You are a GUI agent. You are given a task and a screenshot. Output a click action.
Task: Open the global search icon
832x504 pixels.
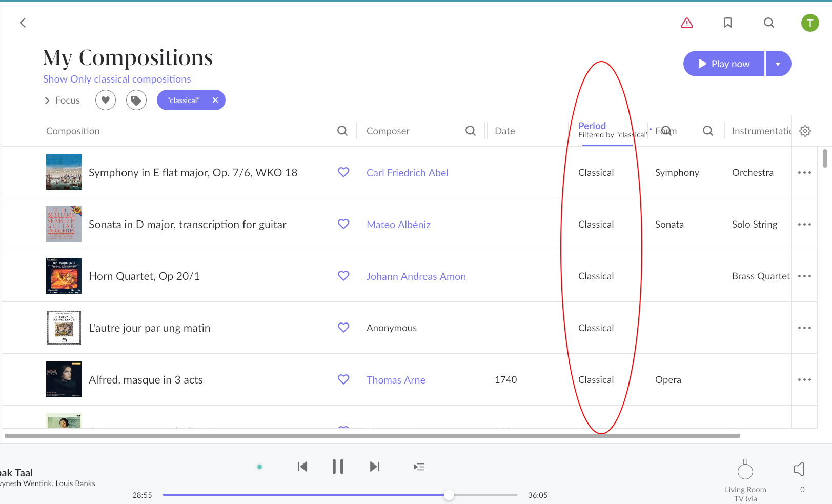click(768, 23)
